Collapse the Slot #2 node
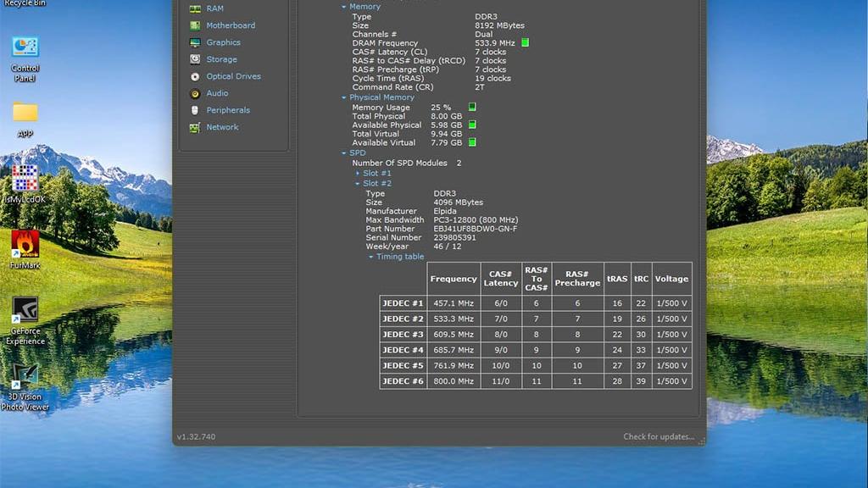 [x=358, y=184]
